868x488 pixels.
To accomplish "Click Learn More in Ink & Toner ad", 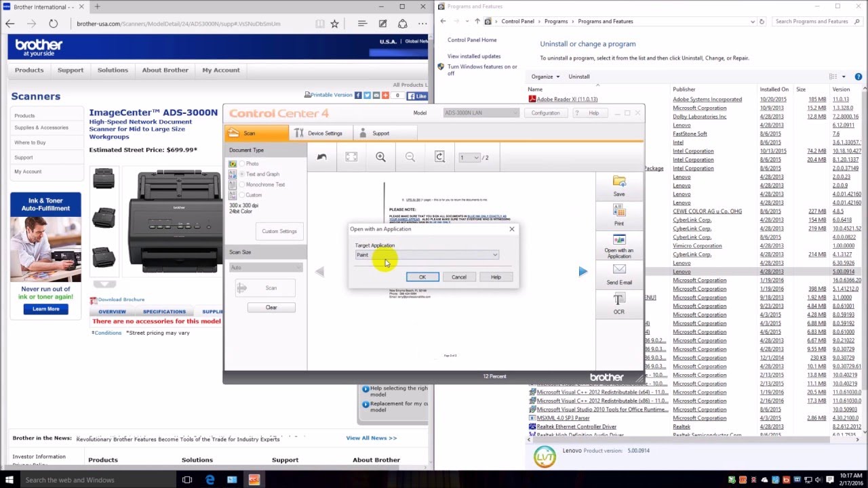I will coord(45,308).
